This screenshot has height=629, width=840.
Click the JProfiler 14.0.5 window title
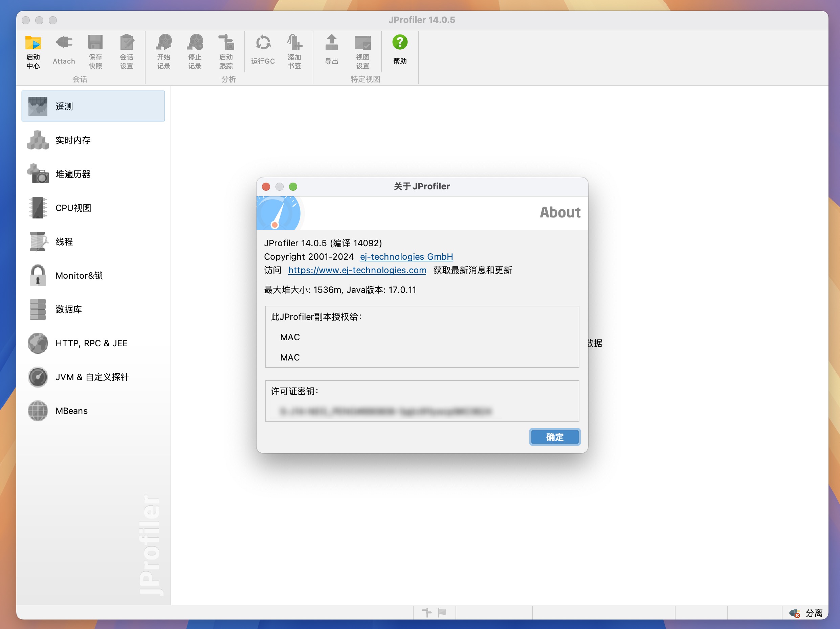[421, 20]
